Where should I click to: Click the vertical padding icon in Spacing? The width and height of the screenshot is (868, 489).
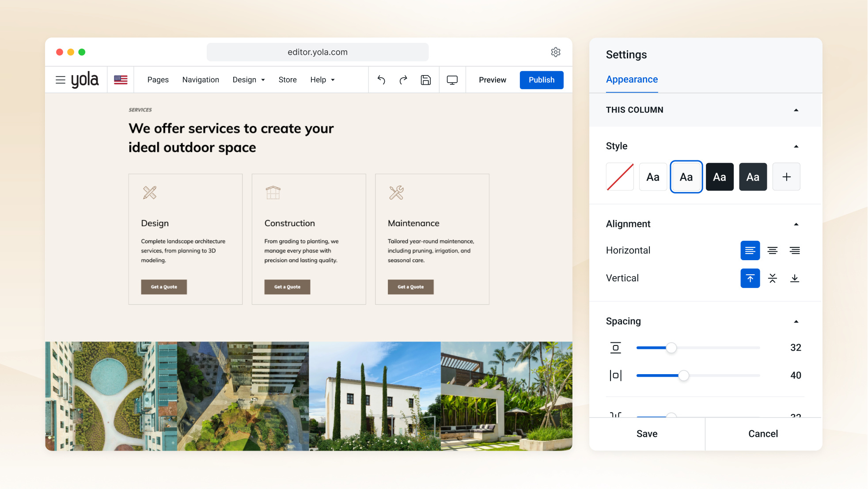(615, 348)
